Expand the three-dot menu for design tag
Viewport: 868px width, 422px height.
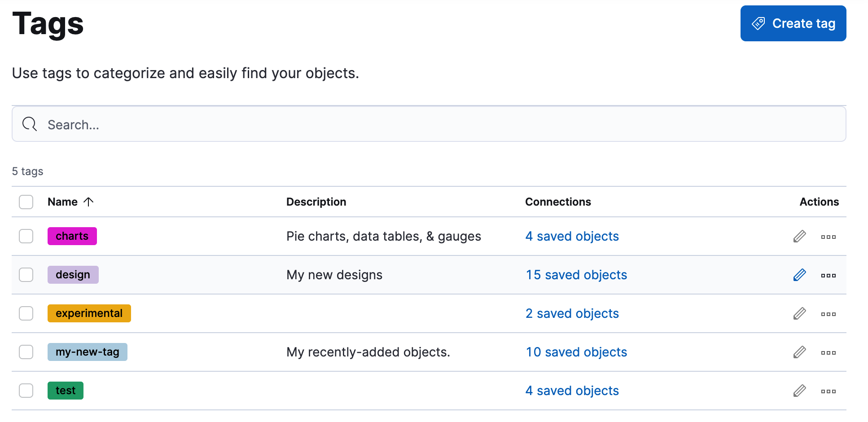828,275
